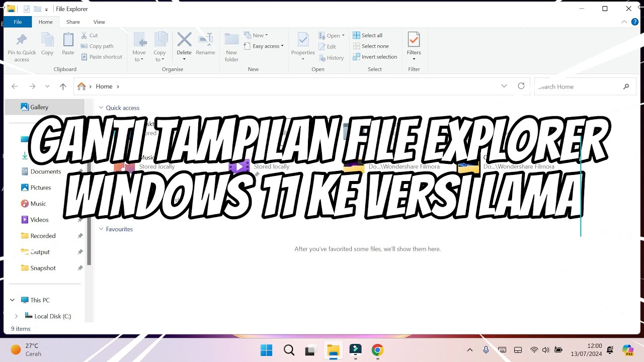Open the Copy to dropdown
Image resolution: width=644 pixels, height=362 pixels.
[159, 47]
